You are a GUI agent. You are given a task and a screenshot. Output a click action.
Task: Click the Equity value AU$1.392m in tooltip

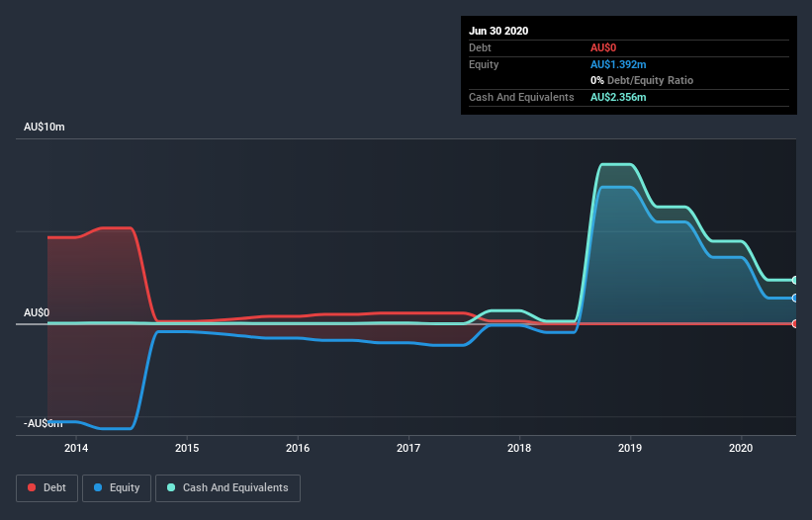click(x=618, y=64)
